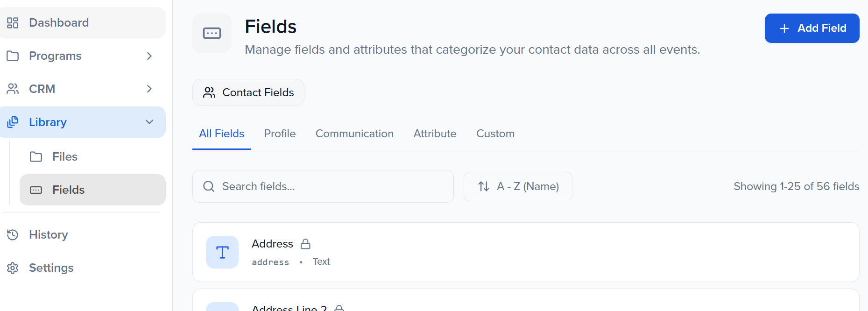This screenshot has width=868, height=311.
Task: Expand the CRM submenu chevron
Action: 149,89
